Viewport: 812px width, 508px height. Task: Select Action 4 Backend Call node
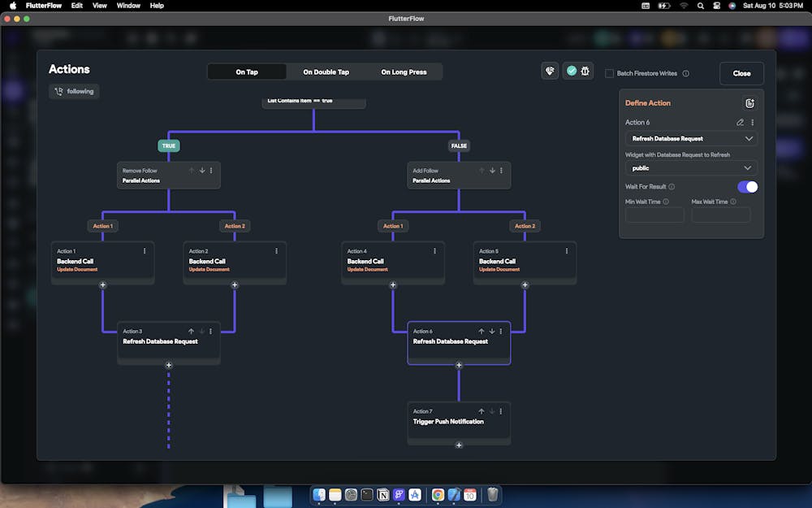(x=393, y=263)
